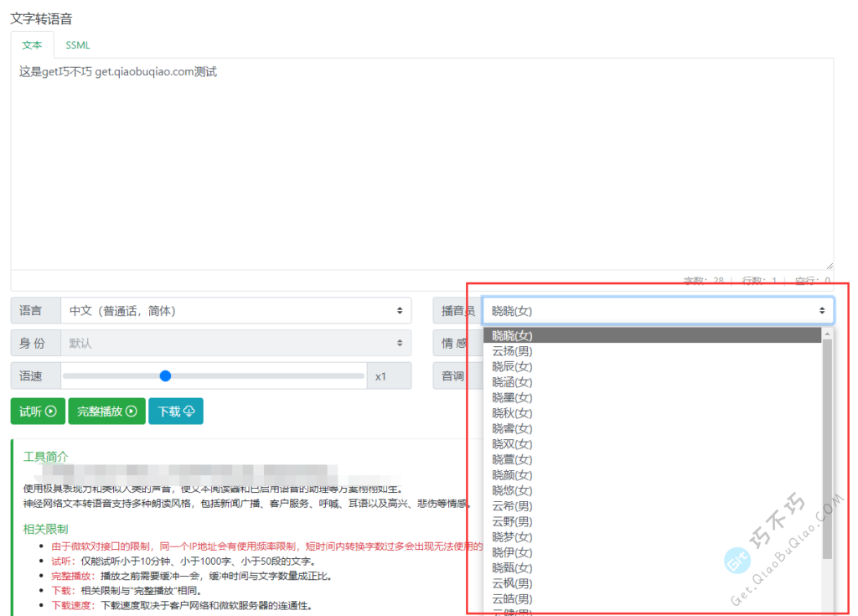Switch to the SSML tab
Screen dimensions: 858x616
(78, 45)
